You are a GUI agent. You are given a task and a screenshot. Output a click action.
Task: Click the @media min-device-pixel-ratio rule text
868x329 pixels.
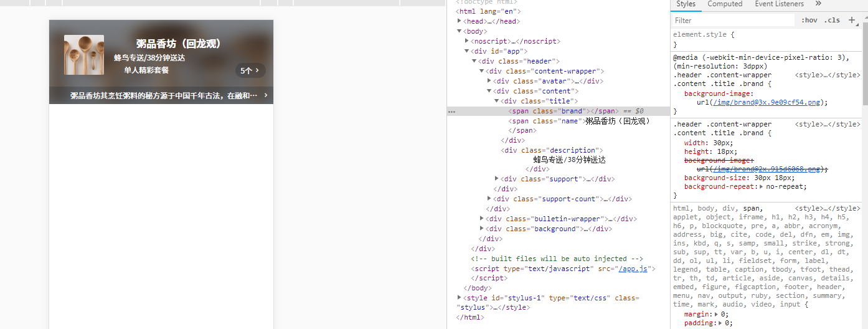tap(761, 62)
